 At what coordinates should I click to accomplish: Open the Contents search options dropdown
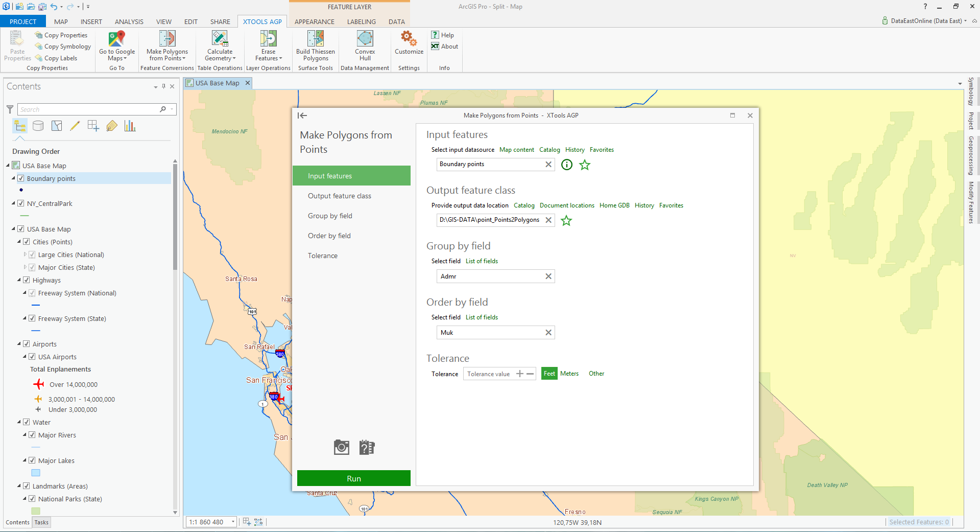pyautogui.click(x=172, y=109)
